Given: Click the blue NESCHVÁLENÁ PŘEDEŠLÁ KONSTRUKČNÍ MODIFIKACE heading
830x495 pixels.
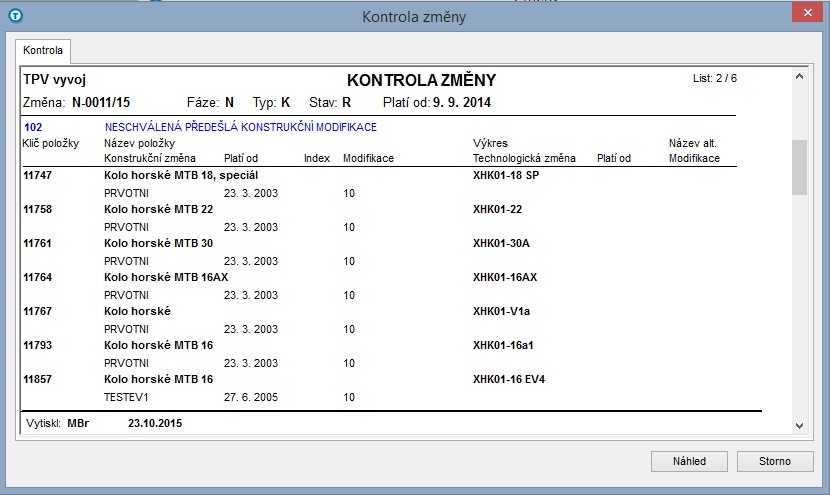Looking at the screenshot, I should click(x=240, y=127).
